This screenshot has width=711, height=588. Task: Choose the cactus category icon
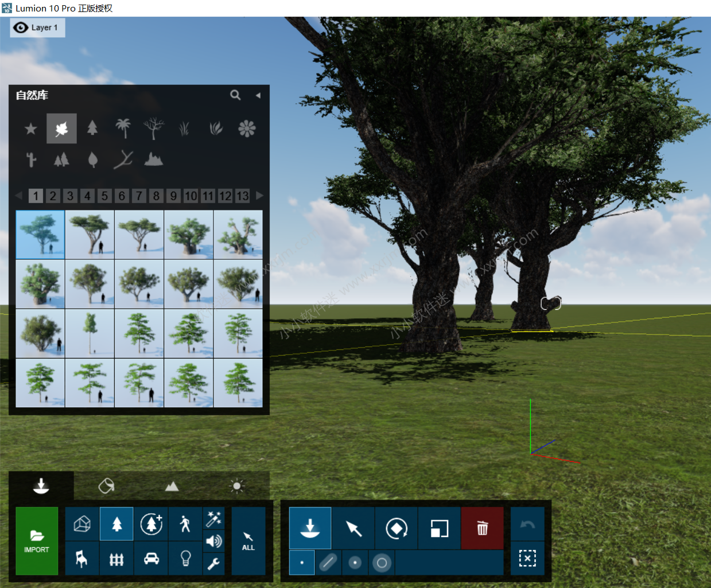point(32,159)
